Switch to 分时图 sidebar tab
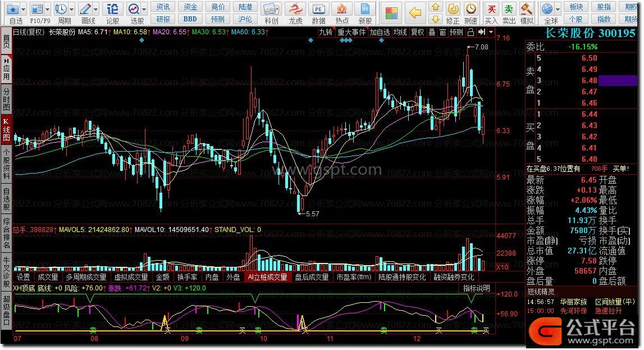 (6, 98)
